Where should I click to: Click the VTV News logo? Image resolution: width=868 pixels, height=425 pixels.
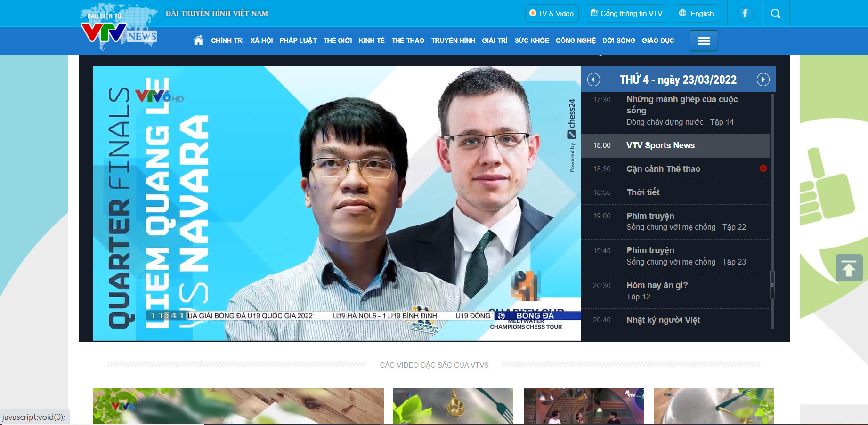119,28
